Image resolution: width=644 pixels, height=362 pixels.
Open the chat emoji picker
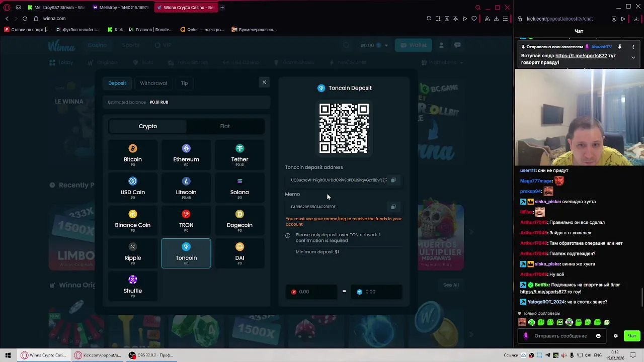598,336
